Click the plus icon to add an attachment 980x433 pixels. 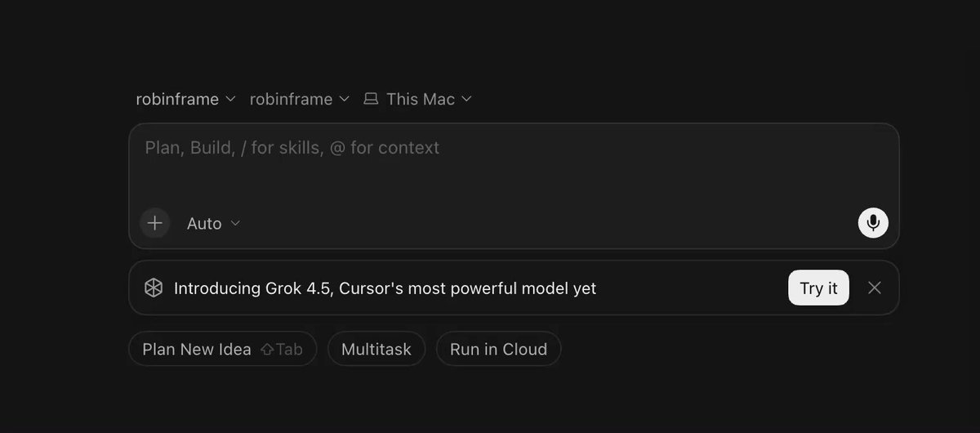[x=154, y=223]
